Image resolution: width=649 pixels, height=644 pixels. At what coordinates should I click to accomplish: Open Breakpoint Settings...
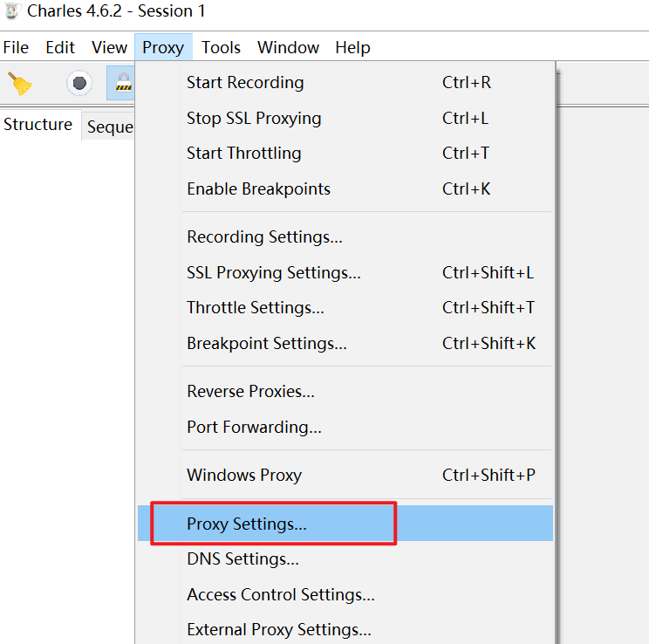[x=345, y=343]
